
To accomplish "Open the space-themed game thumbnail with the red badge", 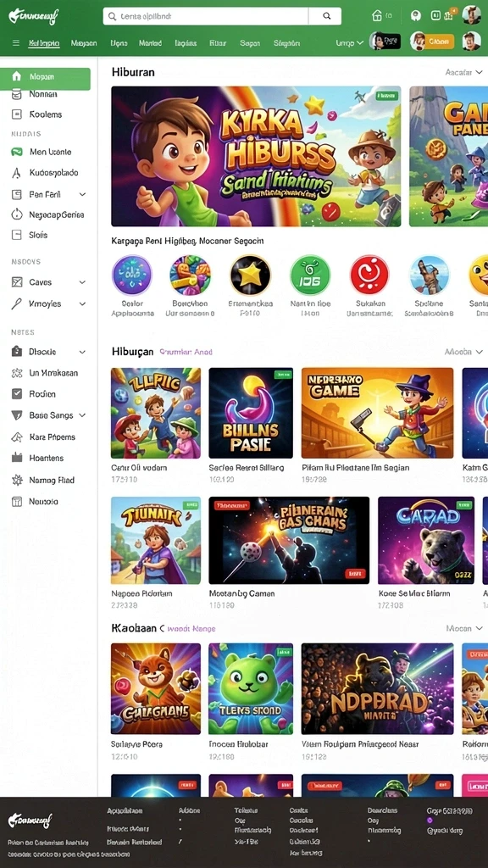I will [x=289, y=540].
